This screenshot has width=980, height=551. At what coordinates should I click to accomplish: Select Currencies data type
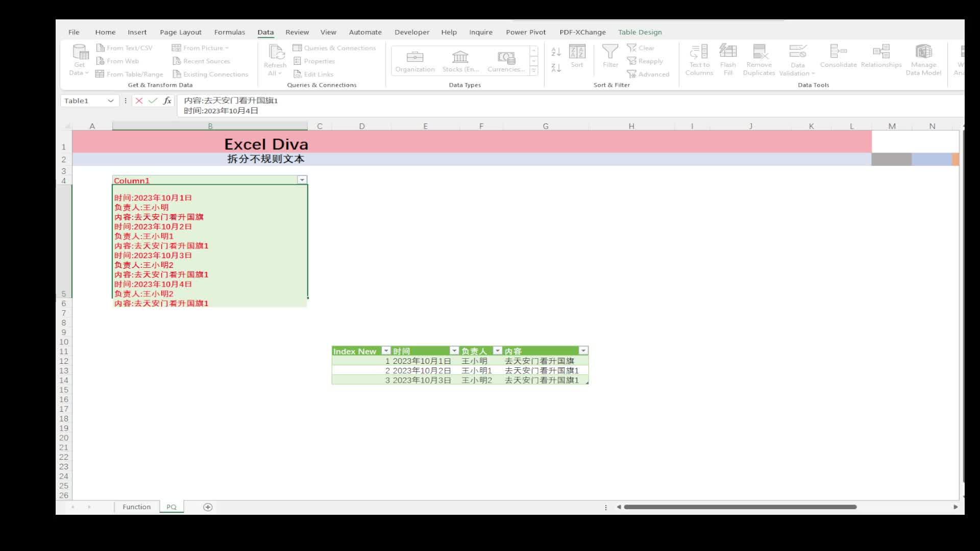pos(506,61)
